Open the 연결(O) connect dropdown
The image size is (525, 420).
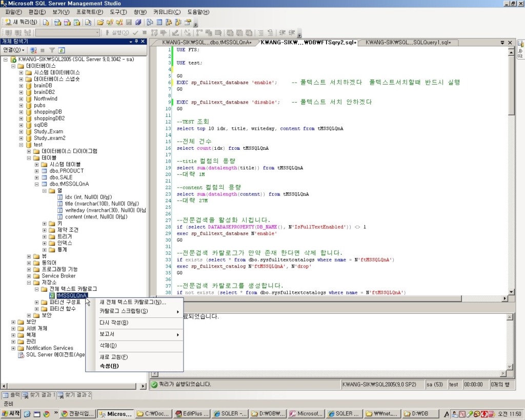tap(14, 50)
